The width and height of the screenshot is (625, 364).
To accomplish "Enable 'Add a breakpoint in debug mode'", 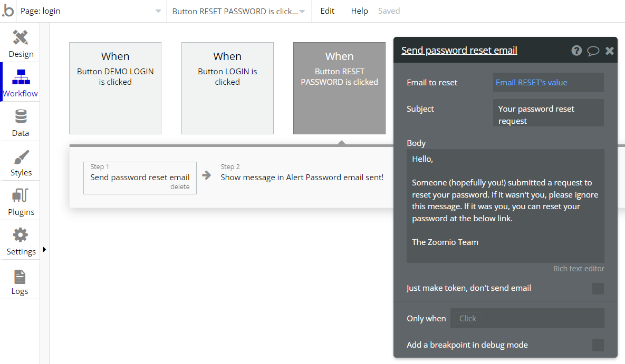I will [x=598, y=346].
